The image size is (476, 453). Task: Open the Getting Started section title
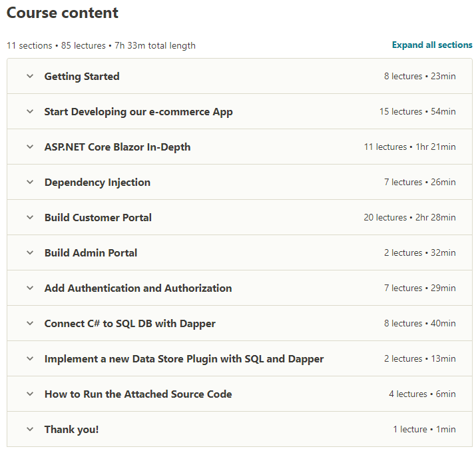(x=82, y=76)
